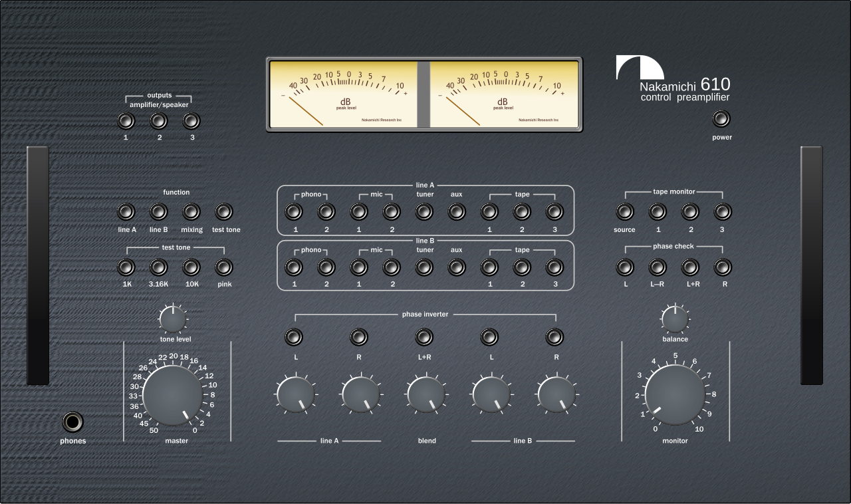Select line B phono 2 input

(326, 267)
